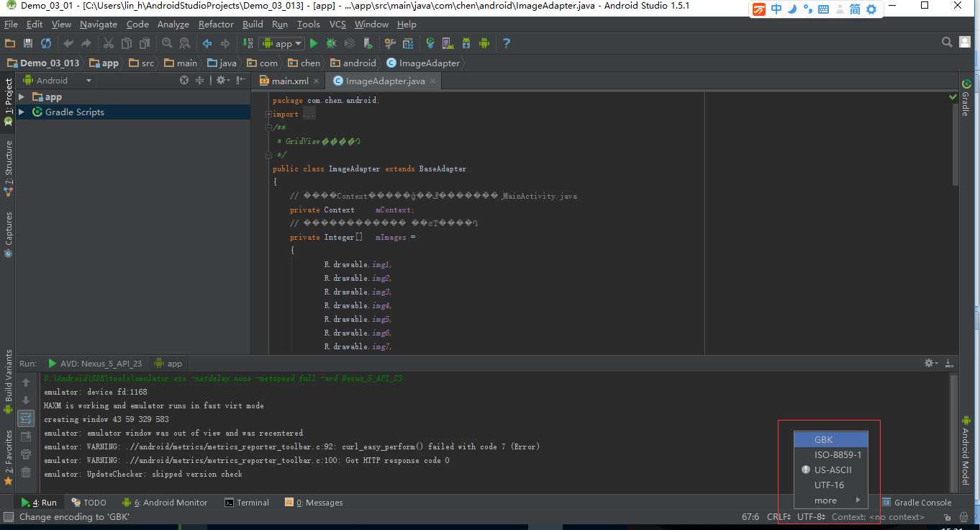Click the Scroll from Source target icon
Image resolution: width=980 pixels, height=530 pixels.
[x=183, y=81]
